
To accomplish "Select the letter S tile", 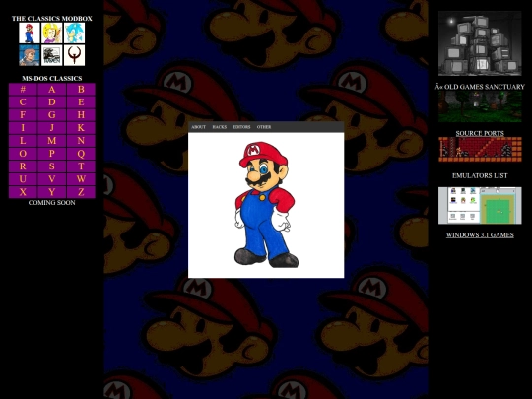I will tap(52, 166).
